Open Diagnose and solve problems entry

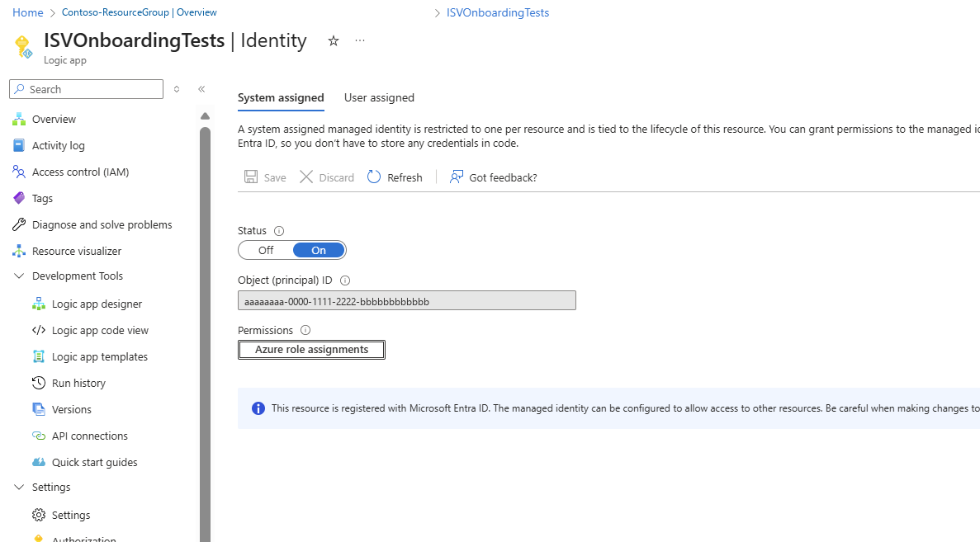pos(103,224)
